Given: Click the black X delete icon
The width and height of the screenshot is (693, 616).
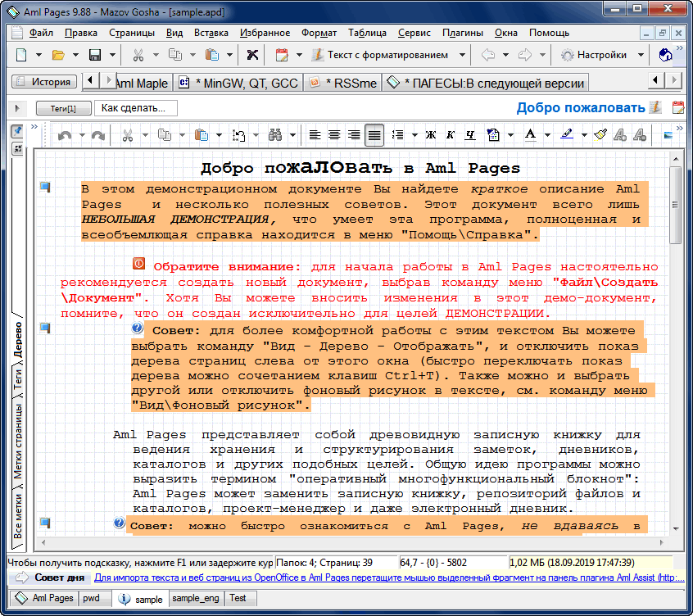Looking at the screenshot, I should [x=252, y=55].
